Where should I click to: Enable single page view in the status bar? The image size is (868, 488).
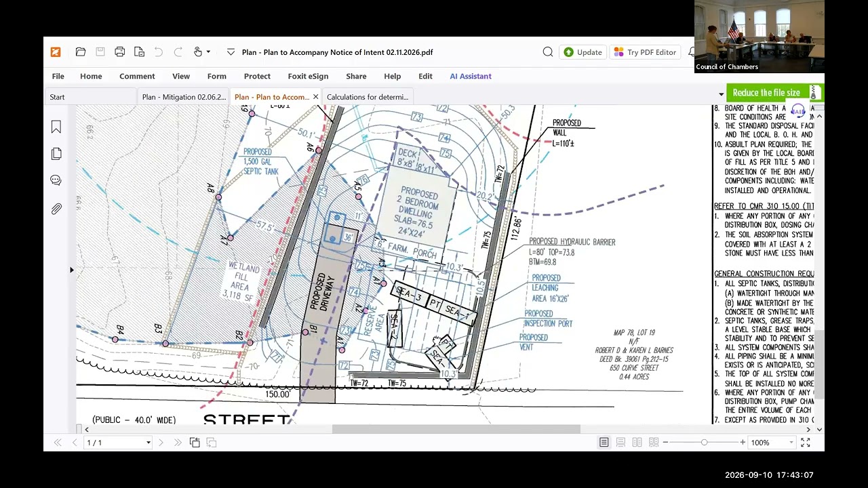[604, 443]
